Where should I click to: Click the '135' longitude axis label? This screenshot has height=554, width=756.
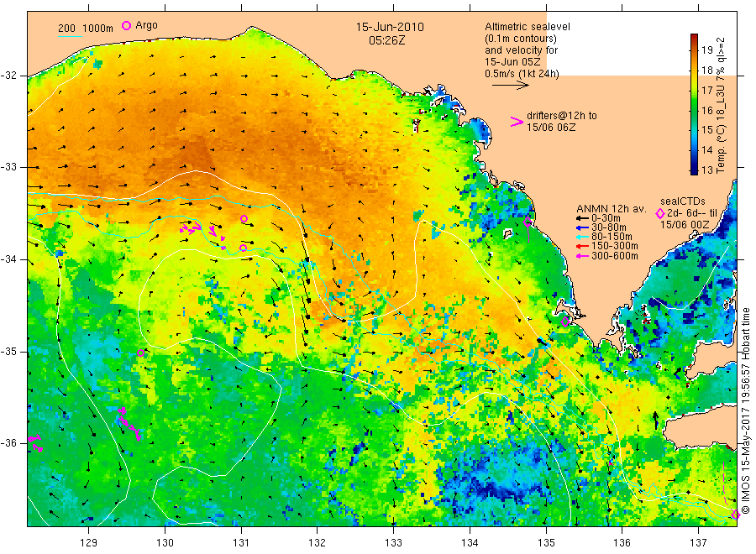click(x=546, y=542)
